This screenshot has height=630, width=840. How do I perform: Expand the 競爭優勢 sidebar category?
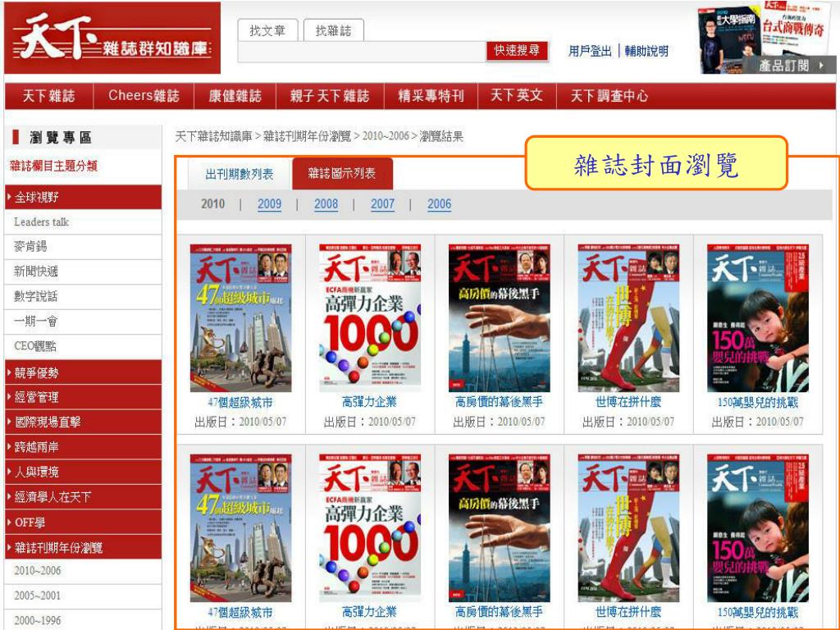coord(83,372)
